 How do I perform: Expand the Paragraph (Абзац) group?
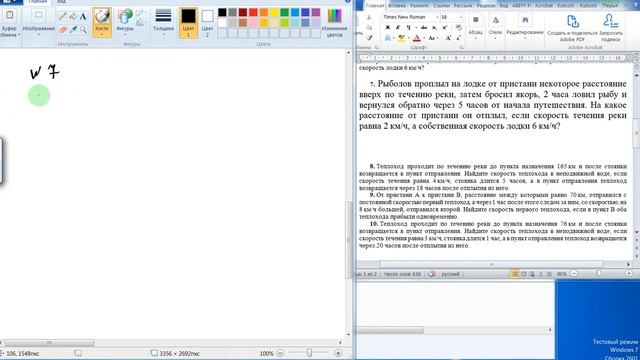pos(476,26)
